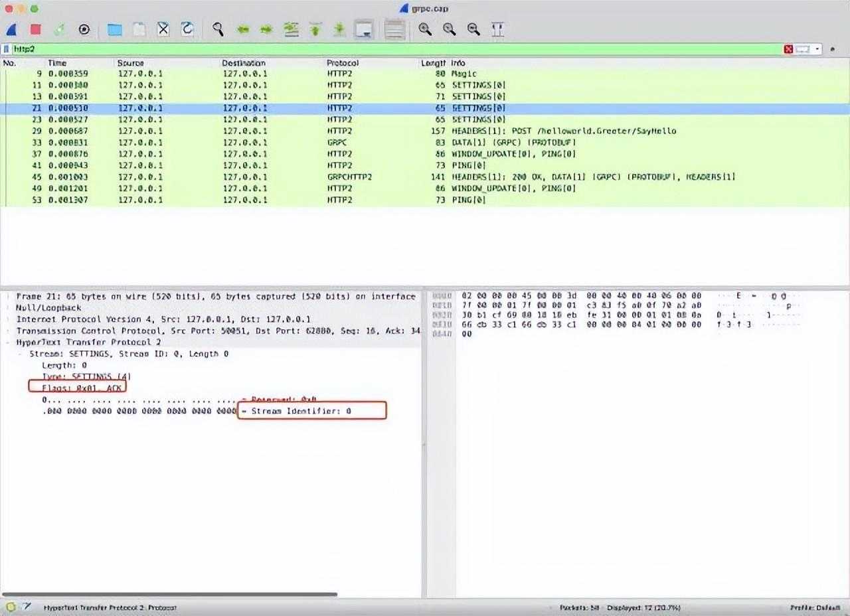Select packet 33 GRPC DATA[1] row
850x616 pixels.
click(425, 142)
